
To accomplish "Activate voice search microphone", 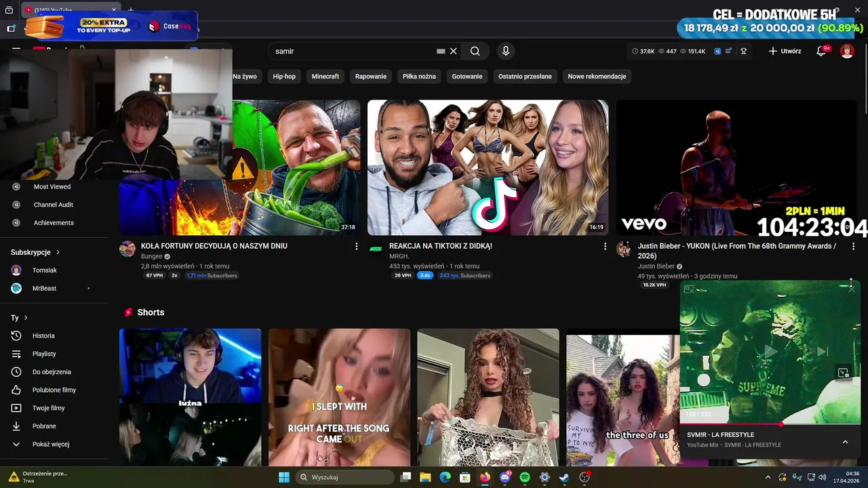I will point(505,51).
